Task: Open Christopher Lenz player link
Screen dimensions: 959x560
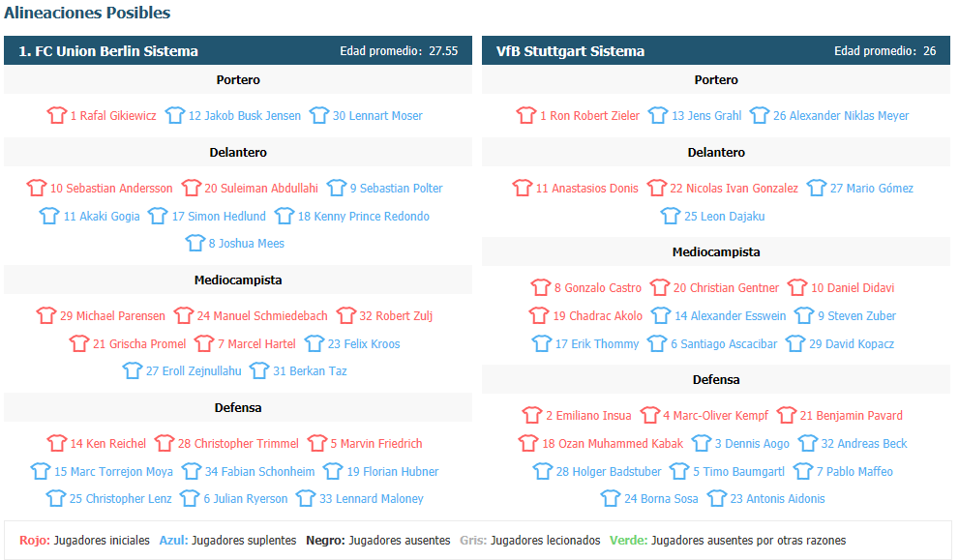Action: pos(121,499)
